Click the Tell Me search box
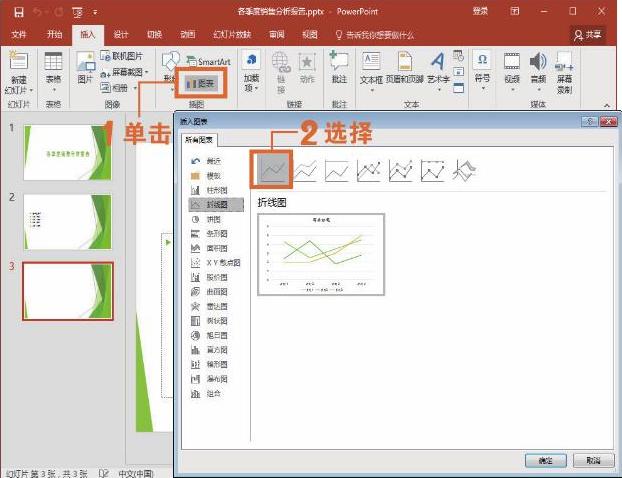The height and width of the screenshot is (478, 622). pyautogui.click(x=374, y=35)
